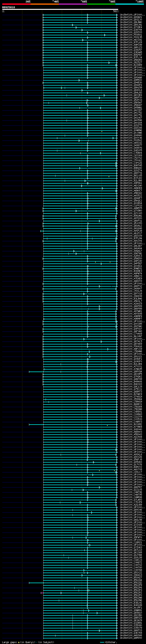Click hit label UniRef100_Q7X9E4
Image resolution: width=146 pixels, height=644 pixels.
pos(131,27)
